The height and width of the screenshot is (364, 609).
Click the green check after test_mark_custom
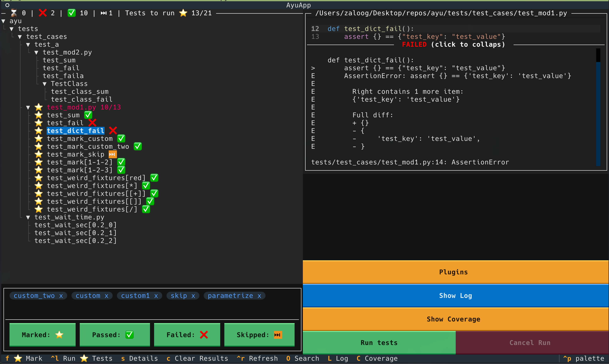pos(121,139)
